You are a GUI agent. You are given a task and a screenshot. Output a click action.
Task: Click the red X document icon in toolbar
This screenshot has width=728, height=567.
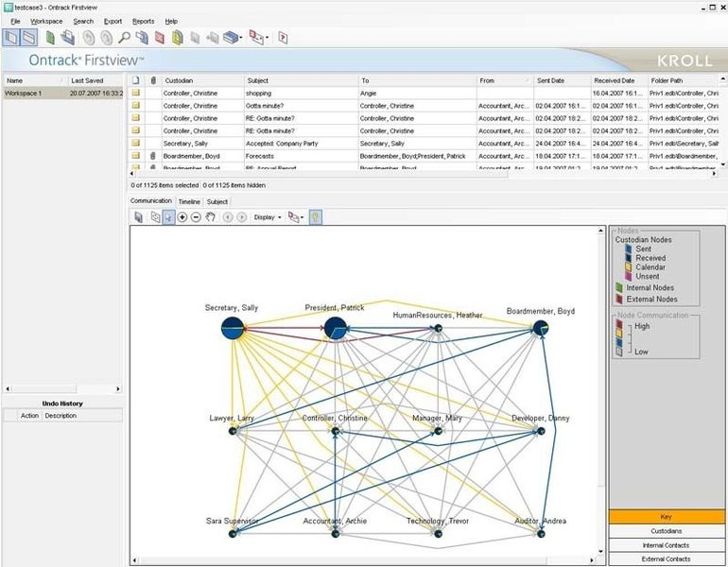click(160, 38)
